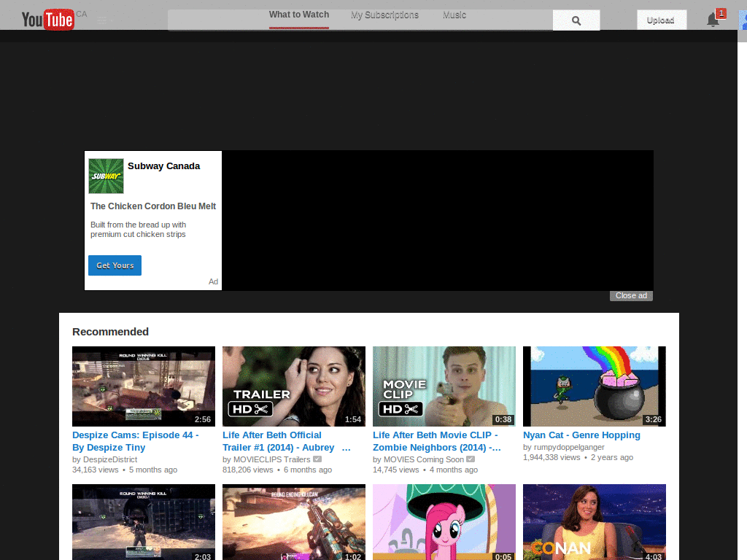This screenshot has height=560, width=747.
Task: Open Despize Cams: Episode 44 video title
Action: click(135, 441)
